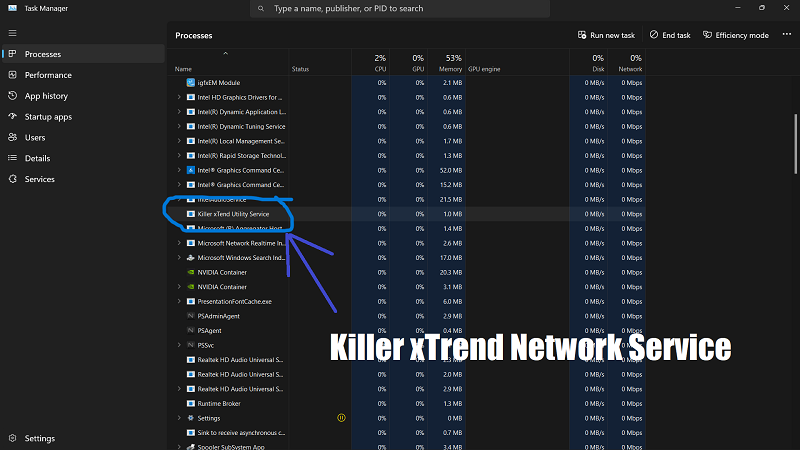Sort by Memory column header
Screen dimensions: 800x450
coord(446,62)
